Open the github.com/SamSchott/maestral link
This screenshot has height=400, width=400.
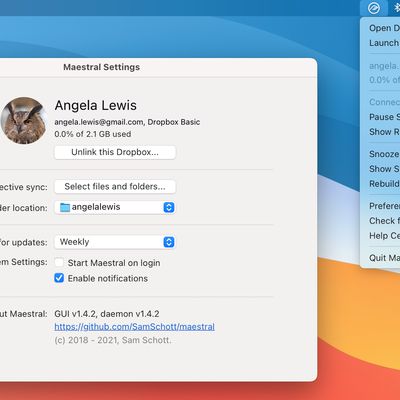tap(134, 327)
